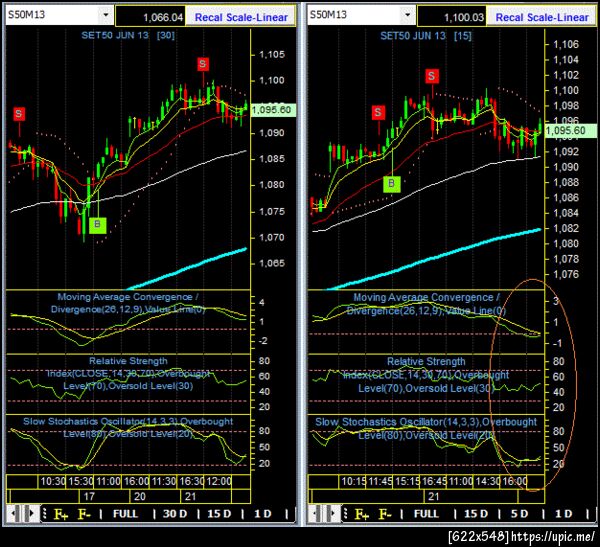
Task: Select the FULL range on the right chart
Action: [426, 514]
